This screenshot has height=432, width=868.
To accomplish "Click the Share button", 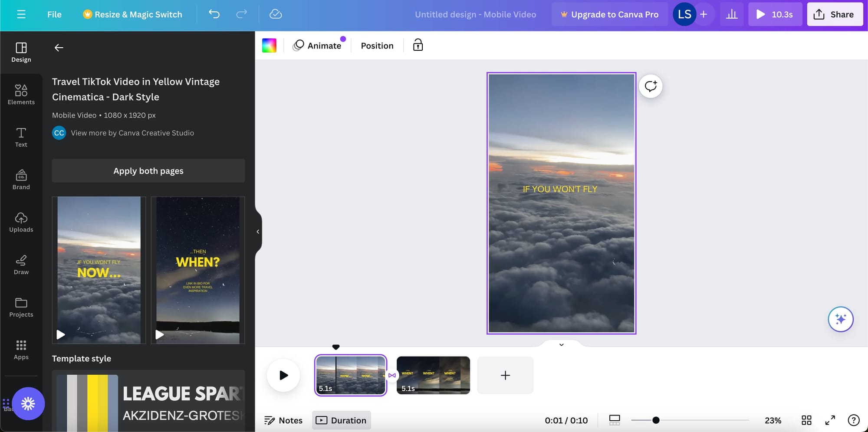I will click(x=835, y=14).
